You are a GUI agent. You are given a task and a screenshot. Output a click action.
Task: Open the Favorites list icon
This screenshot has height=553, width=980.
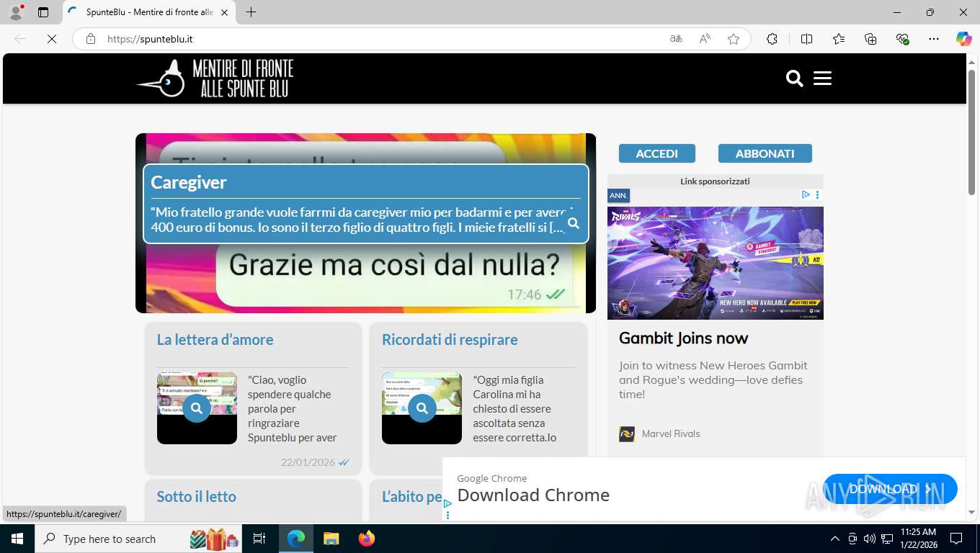pyautogui.click(x=839, y=39)
